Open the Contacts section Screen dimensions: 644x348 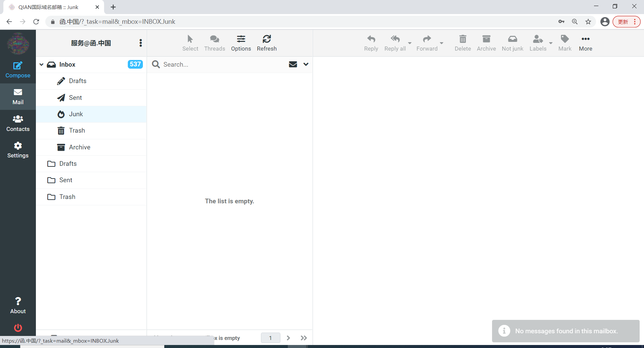click(x=18, y=123)
